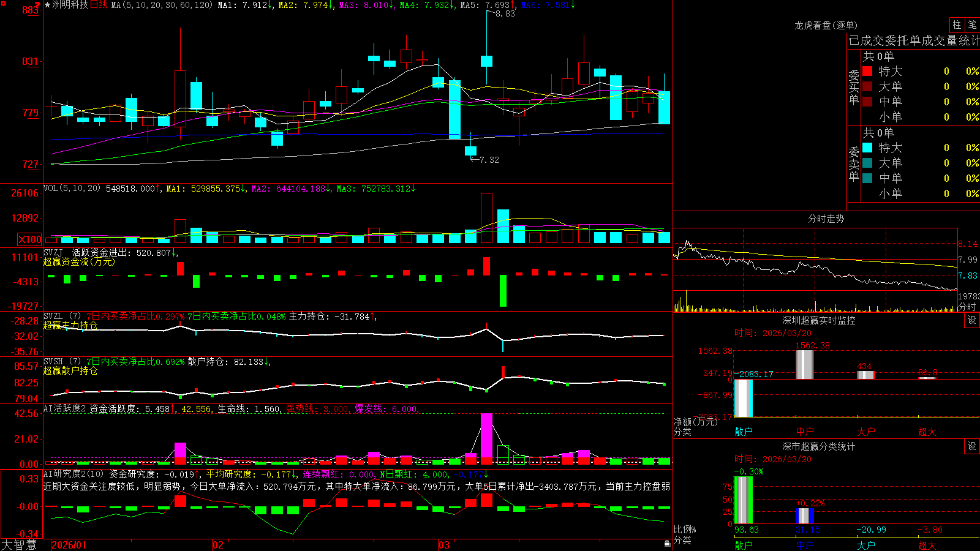Click the 1562.38 中户 bar in 实时监控
980x551 pixels.
click(804, 364)
